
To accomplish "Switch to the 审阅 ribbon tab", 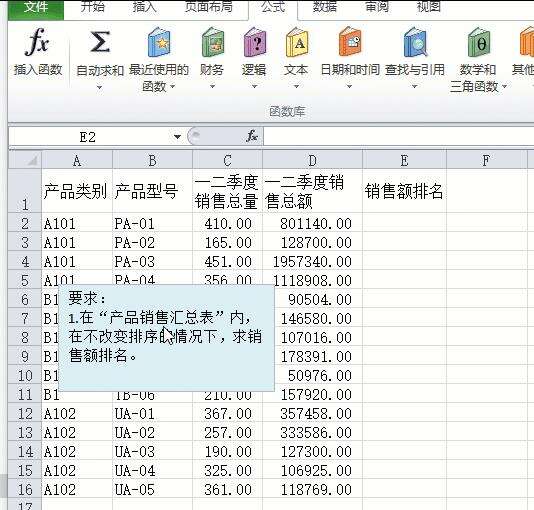I will pos(377,7).
